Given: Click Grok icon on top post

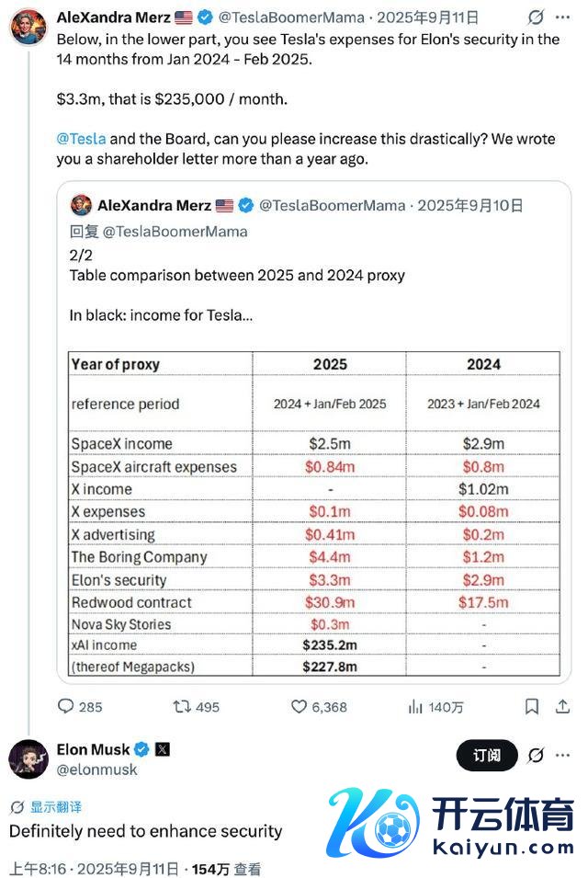Looking at the screenshot, I should click(x=536, y=17).
